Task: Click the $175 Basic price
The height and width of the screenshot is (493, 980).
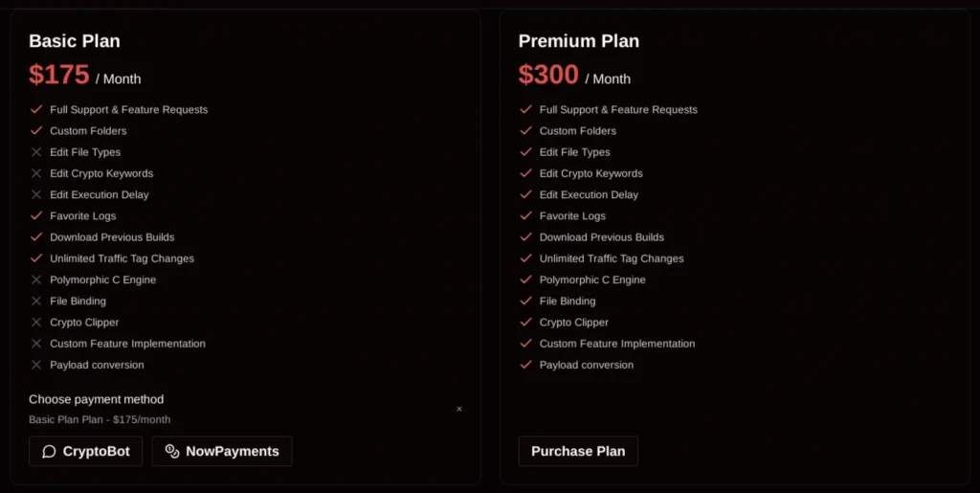Action: pos(59,75)
